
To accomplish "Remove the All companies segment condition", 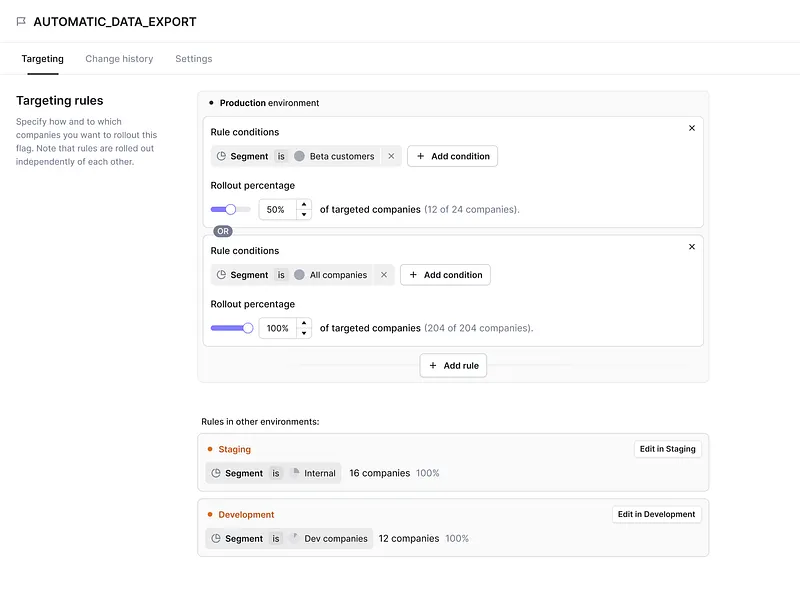I will pyautogui.click(x=384, y=275).
